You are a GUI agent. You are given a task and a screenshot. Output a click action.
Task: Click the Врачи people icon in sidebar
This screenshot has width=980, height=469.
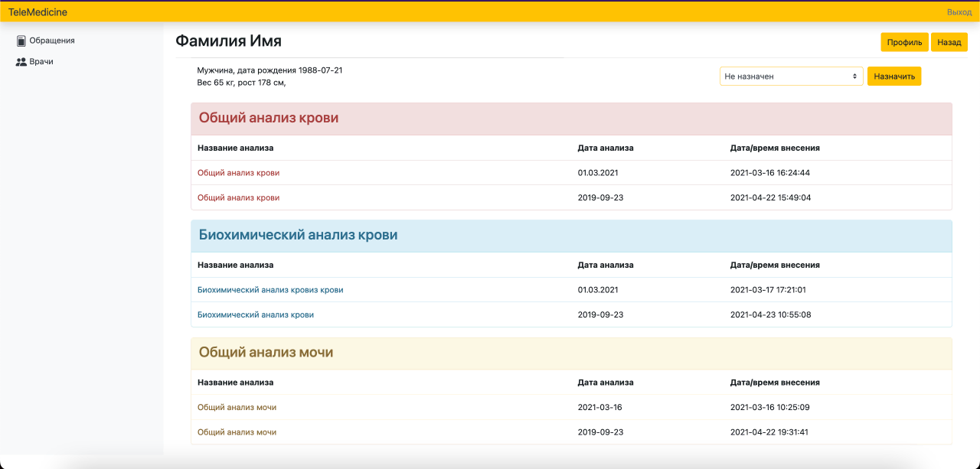(x=21, y=62)
